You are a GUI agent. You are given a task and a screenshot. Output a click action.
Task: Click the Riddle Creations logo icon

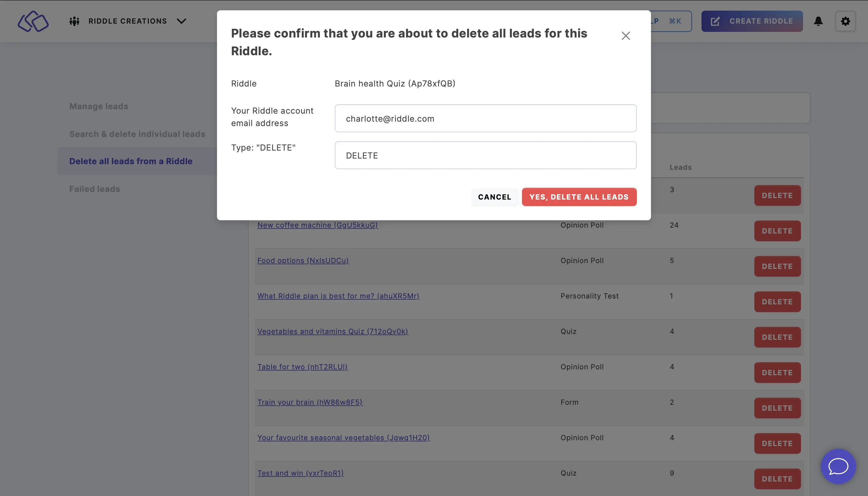pyautogui.click(x=33, y=21)
